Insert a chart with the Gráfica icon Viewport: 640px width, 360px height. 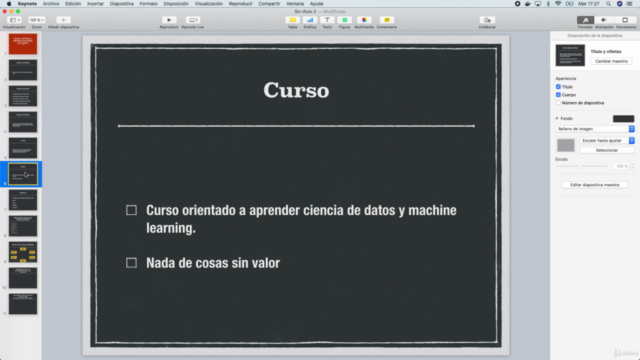click(310, 20)
